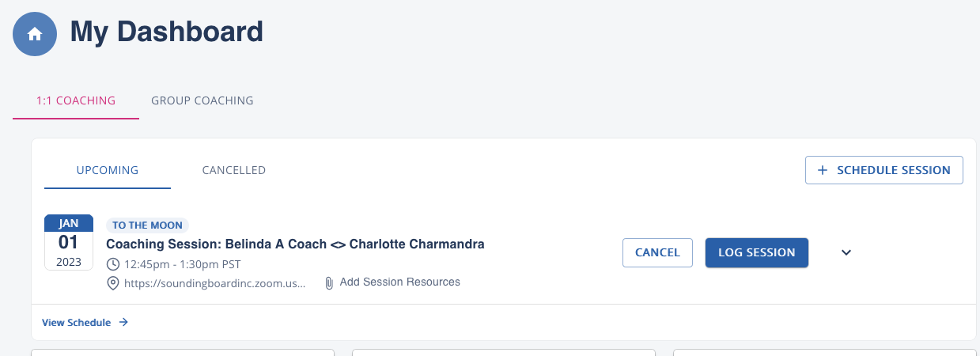The height and width of the screenshot is (356, 980).
Task: Click the clock icon next to session time
Action: click(113, 264)
